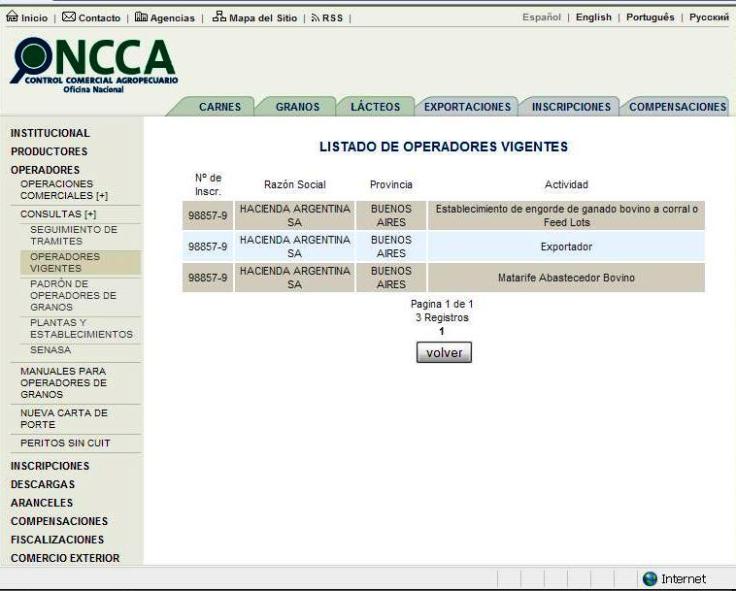Switch language to Русский
This screenshot has width=736, height=591.
[x=709, y=17]
